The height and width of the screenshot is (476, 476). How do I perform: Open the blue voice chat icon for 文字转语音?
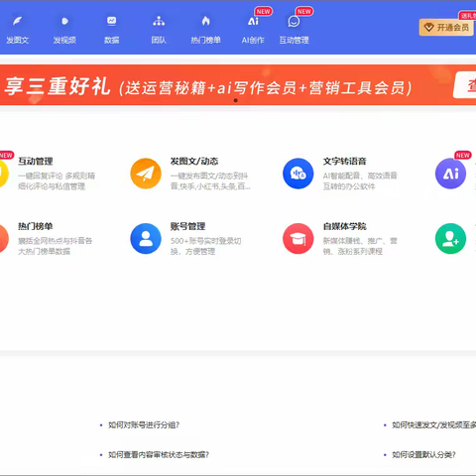pyautogui.click(x=298, y=174)
